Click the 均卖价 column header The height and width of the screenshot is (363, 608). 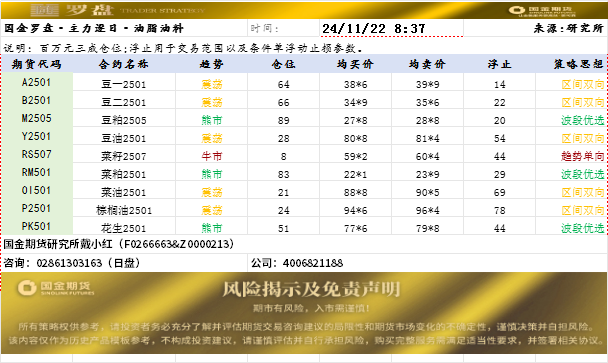427,64
